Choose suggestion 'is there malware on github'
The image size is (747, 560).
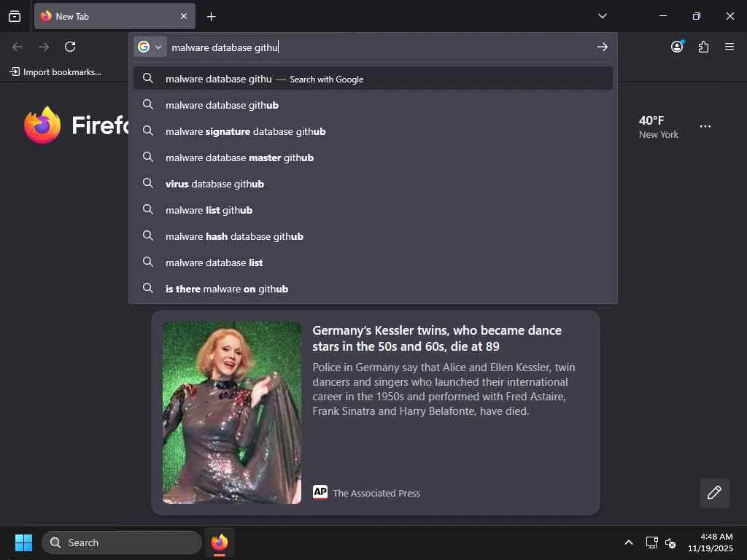[373, 289]
